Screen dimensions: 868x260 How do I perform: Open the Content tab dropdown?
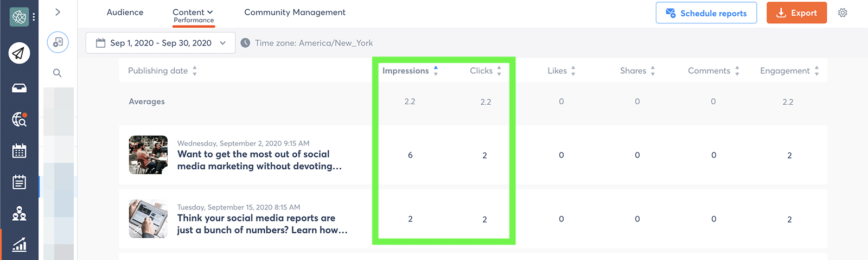coord(193,12)
